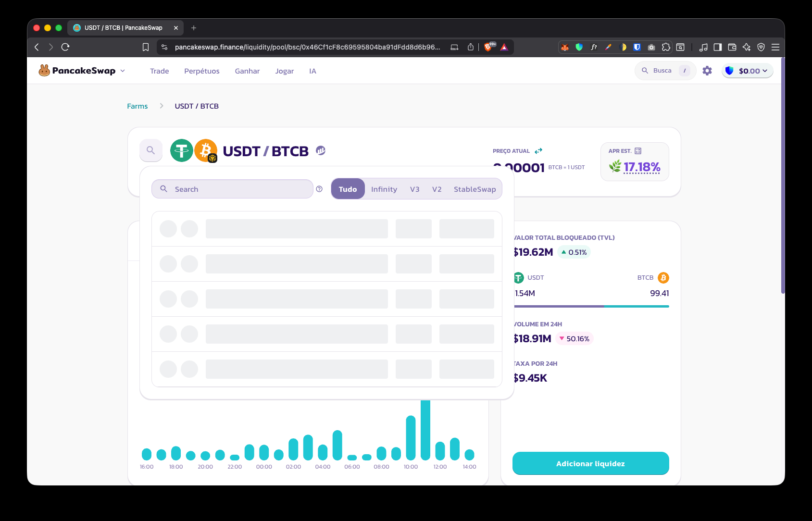This screenshot has height=521, width=812.
Task: Filter pools by StableSwap
Action: click(x=475, y=189)
